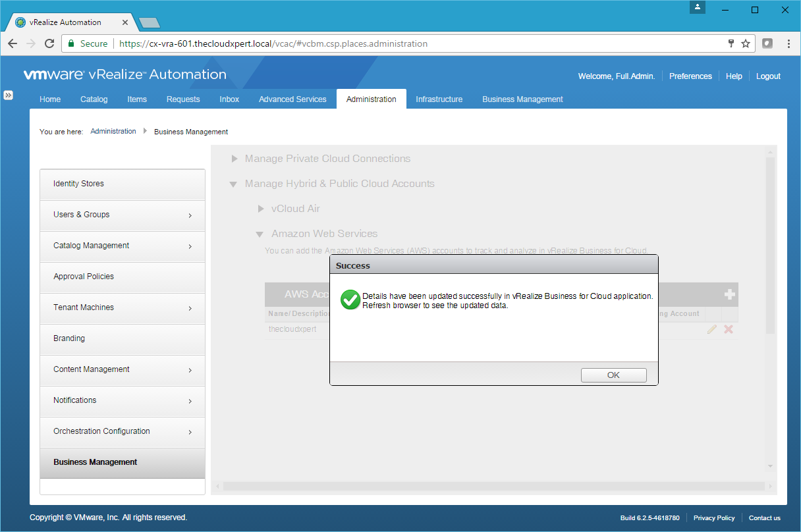Image resolution: width=801 pixels, height=532 pixels.
Task: Click the pencil edit icon for thecloudxpert
Action: tap(711, 329)
